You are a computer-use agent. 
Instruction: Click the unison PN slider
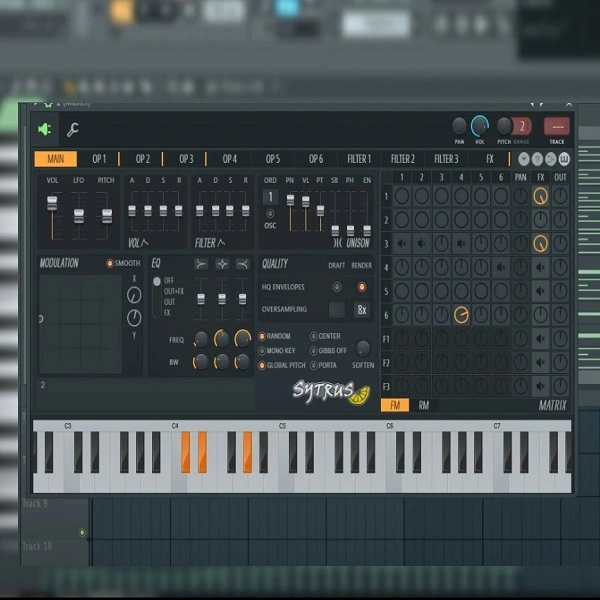[290, 200]
